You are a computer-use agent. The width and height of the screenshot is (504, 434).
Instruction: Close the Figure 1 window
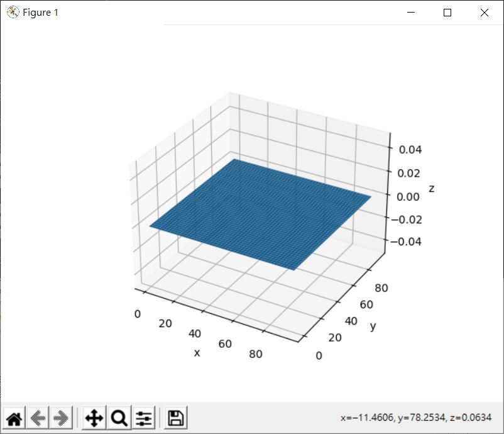[484, 13]
